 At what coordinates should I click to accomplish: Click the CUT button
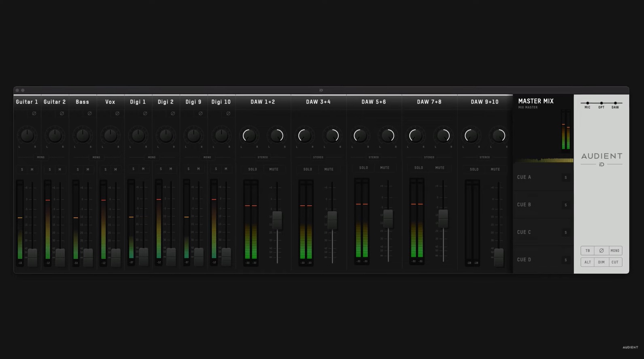point(615,262)
